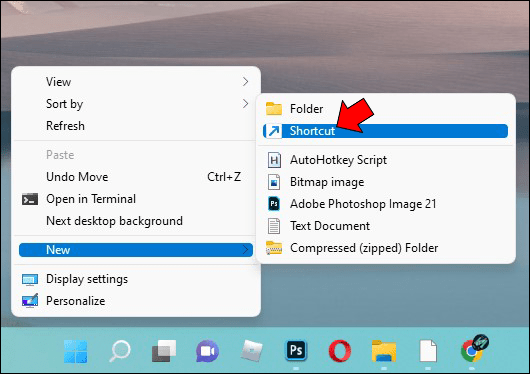Viewport: 530px width, 374px height.
Task: Open the blank document app in taskbar
Action: click(x=428, y=351)
